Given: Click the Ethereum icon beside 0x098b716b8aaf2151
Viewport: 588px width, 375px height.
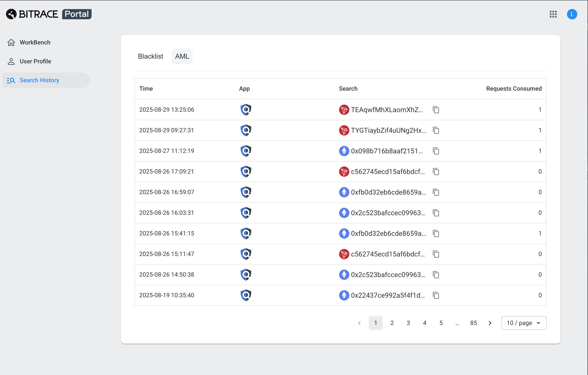Looking at the screenshot, I should (x=344, y=151).
